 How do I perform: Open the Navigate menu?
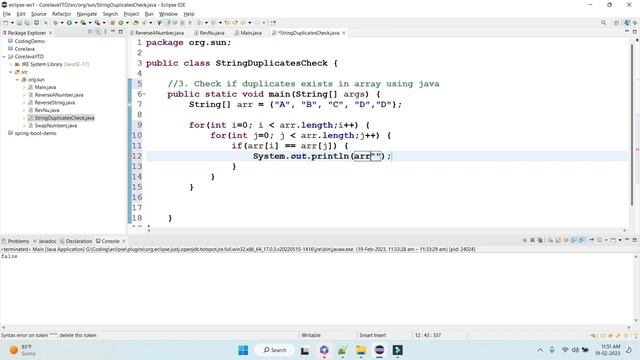[87, 14]
